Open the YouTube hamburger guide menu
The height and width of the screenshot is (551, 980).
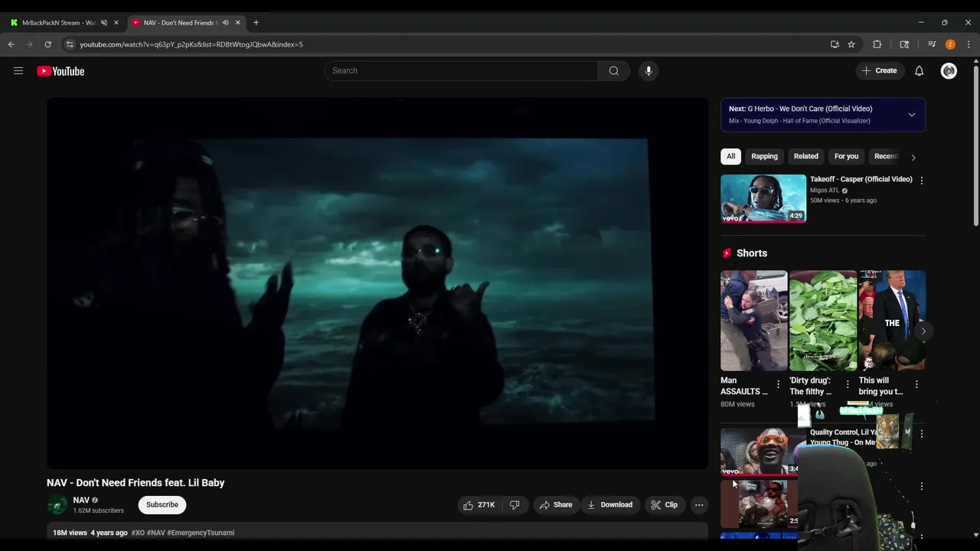[18, 71]
